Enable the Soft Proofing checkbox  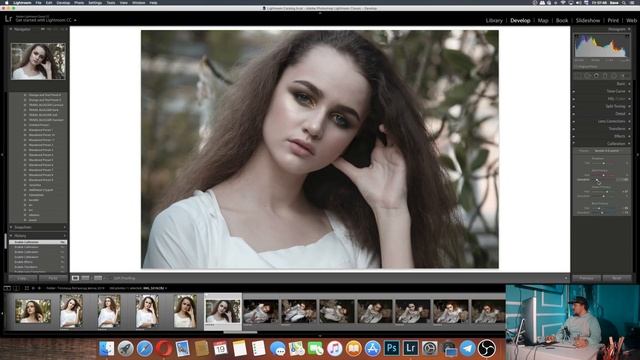(x=110, y=278)
